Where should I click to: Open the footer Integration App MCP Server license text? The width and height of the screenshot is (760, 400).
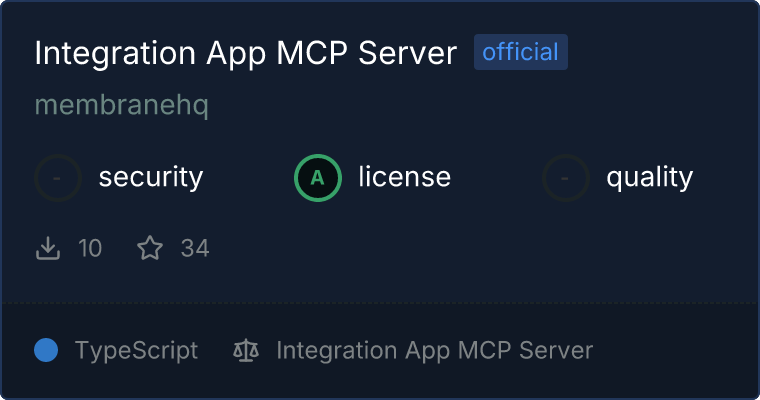[x=434, y=350]
